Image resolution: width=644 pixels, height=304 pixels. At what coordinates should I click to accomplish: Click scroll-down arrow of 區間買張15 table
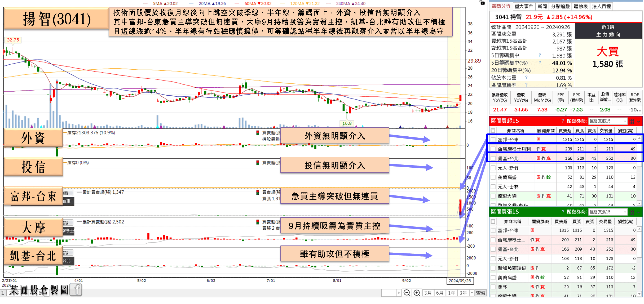pyautogui.click(x=639, y=294)
